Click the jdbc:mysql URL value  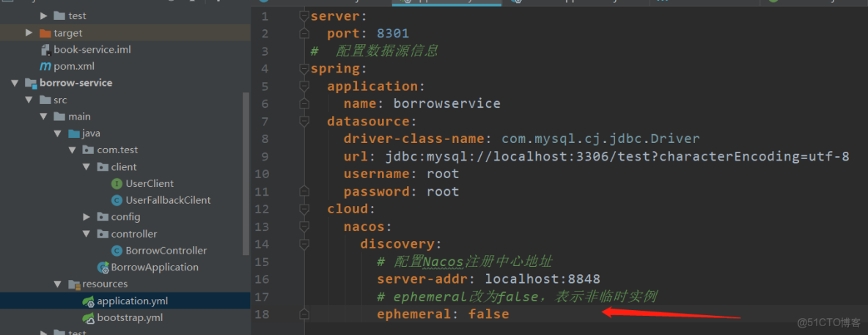(617, 156)
